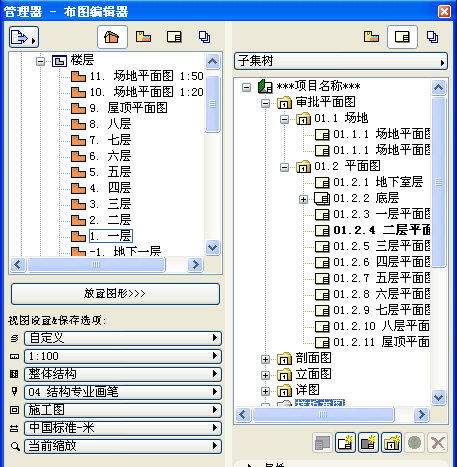Open the 施工图 model view dropdown

(x=123, y=410)
